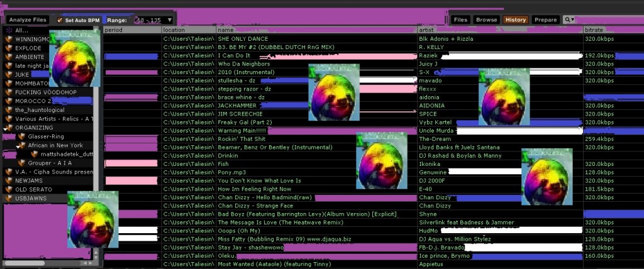This screenshot has height=269, width=644.
Task: Open the EXPLODE crate icon
Action: pos(9,48)
